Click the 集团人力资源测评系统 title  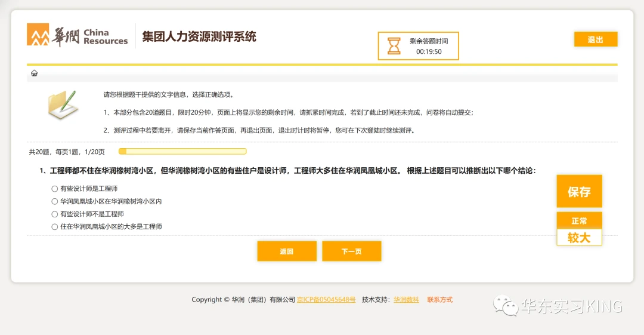199,36
